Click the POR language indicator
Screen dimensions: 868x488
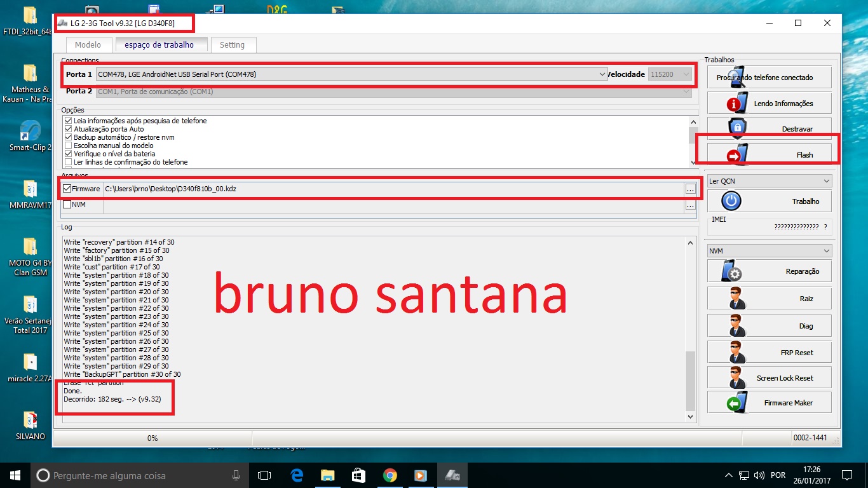pyautogui.click(x=777, y=475)
